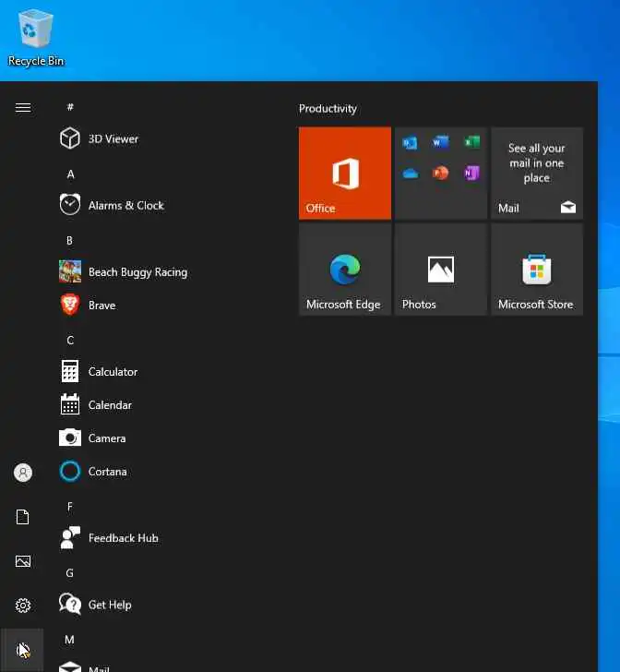Open the Mail live tile

point(537,174)
